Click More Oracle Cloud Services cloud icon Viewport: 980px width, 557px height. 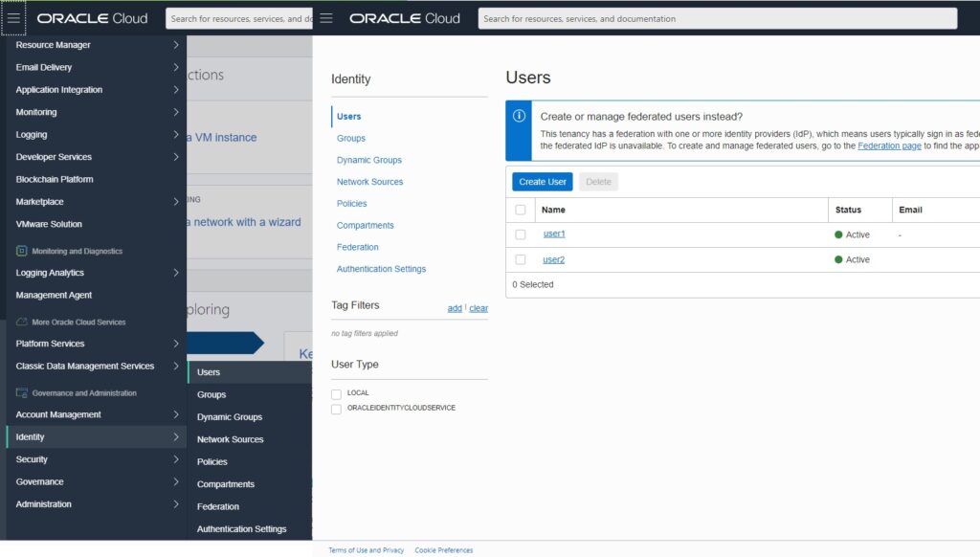tap(21, 322)
